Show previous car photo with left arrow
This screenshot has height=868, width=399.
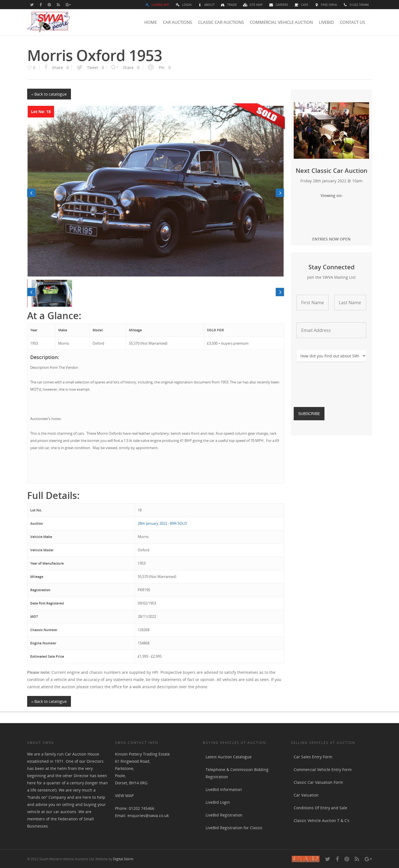click(x=31, y=193)
